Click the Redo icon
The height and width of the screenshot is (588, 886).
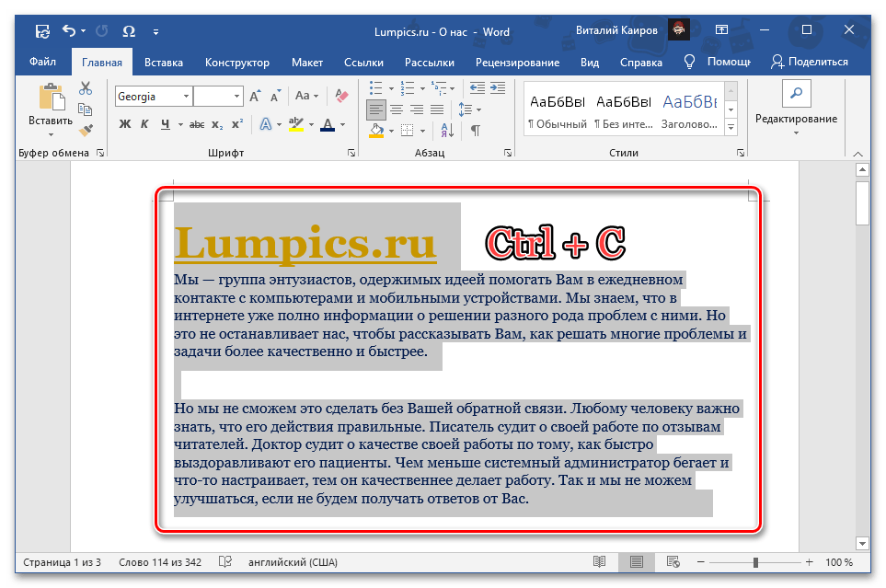point(102,31)
